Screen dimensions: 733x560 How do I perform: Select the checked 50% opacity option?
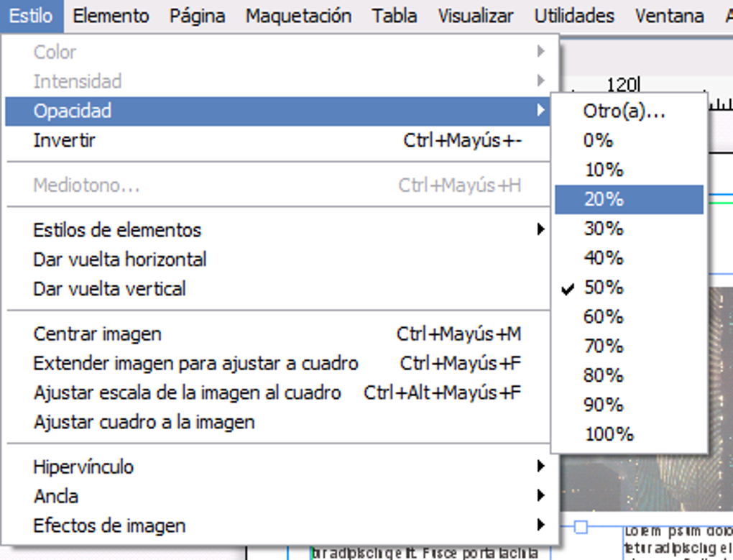(x=604, y=288)
